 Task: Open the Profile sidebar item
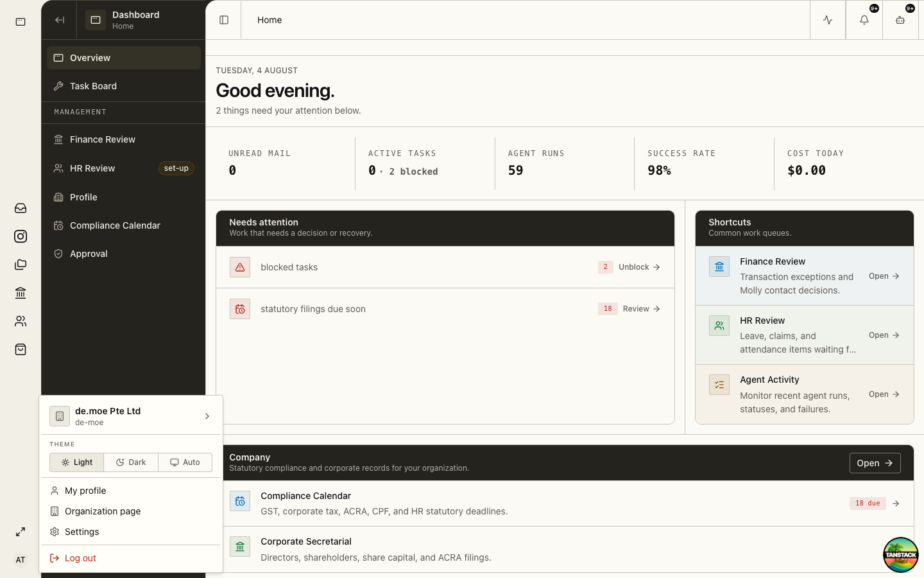124,197
